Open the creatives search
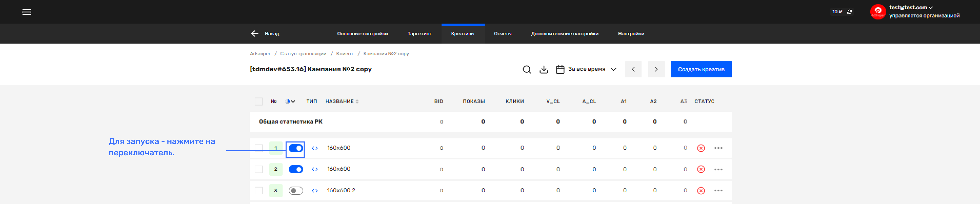Image resolution: width=980 pixels, height=204 pixels. click(x=526, y=69)
